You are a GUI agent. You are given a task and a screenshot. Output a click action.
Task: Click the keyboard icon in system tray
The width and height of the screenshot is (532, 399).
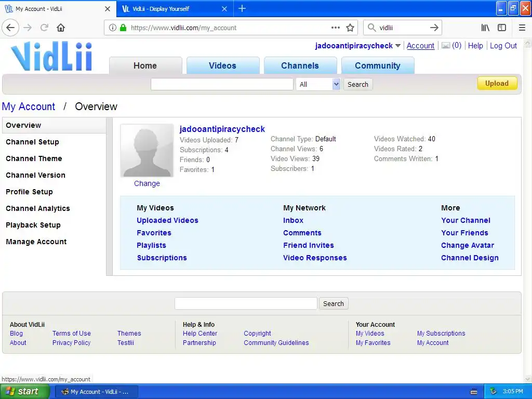(474, 392)
